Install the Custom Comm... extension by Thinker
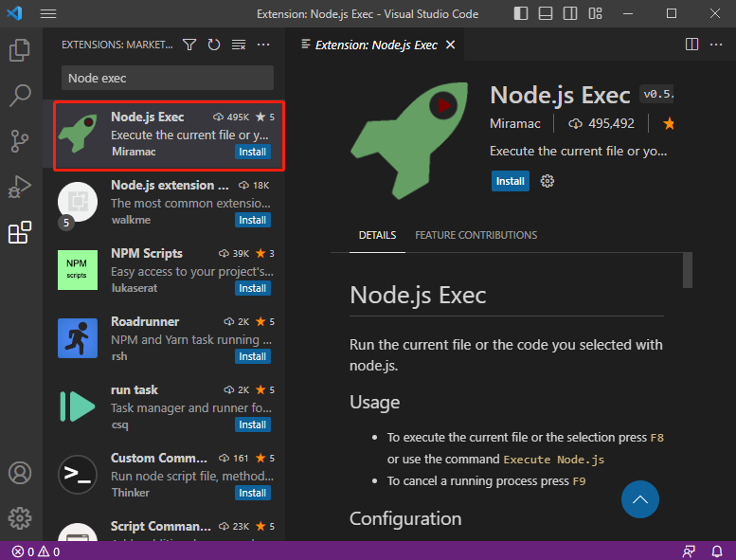The image size is (736, 560). (x=253, y=493)
